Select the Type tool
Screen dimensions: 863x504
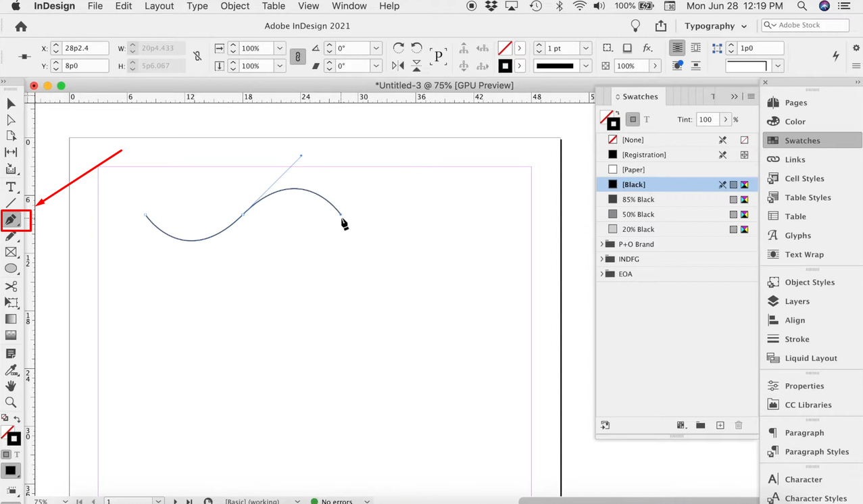pos(11,186)
